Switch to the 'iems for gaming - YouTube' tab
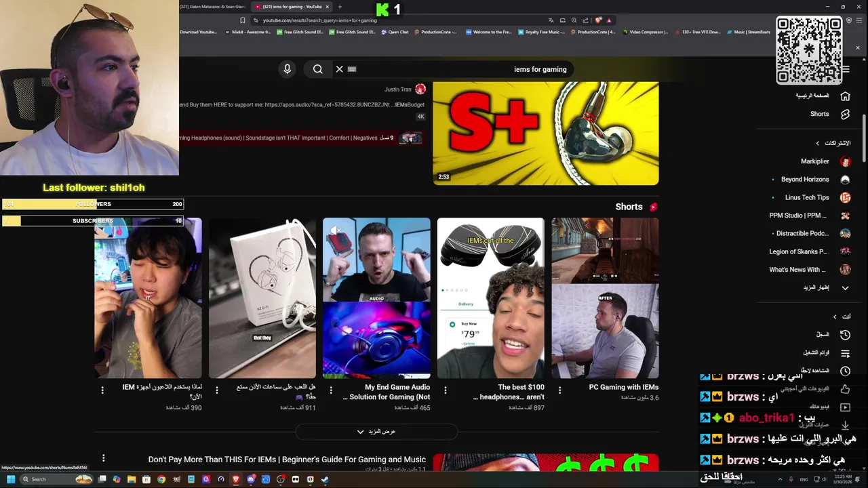Image resolution: width=868 pixels, height=488 pixels. click(292, 7)
